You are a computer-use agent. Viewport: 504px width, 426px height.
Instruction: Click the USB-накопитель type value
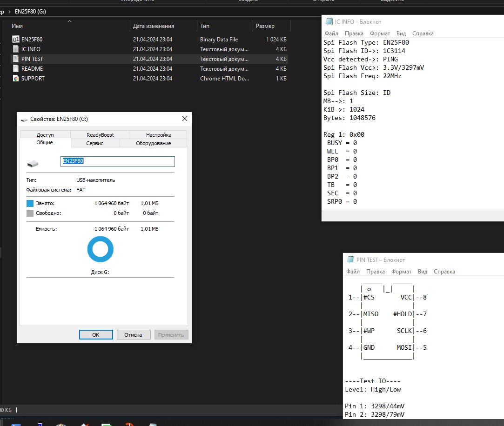(x=95, y=180)
